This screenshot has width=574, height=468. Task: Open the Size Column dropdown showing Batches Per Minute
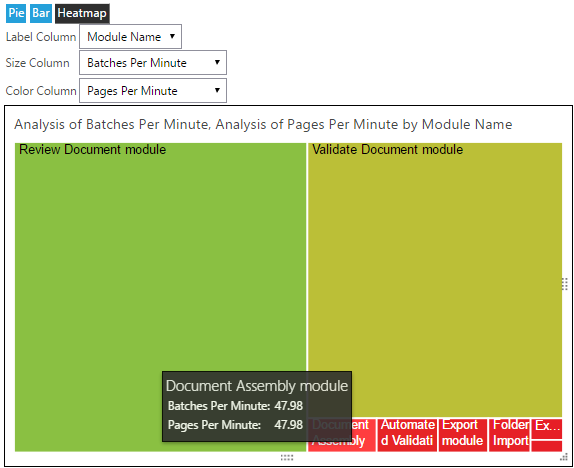[x=153, y=63]
